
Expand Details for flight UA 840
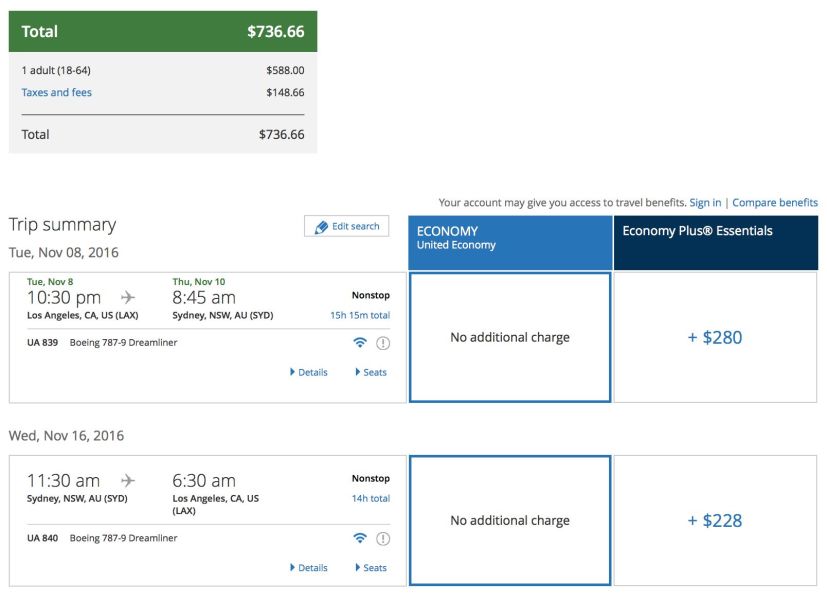click(309, 568)
